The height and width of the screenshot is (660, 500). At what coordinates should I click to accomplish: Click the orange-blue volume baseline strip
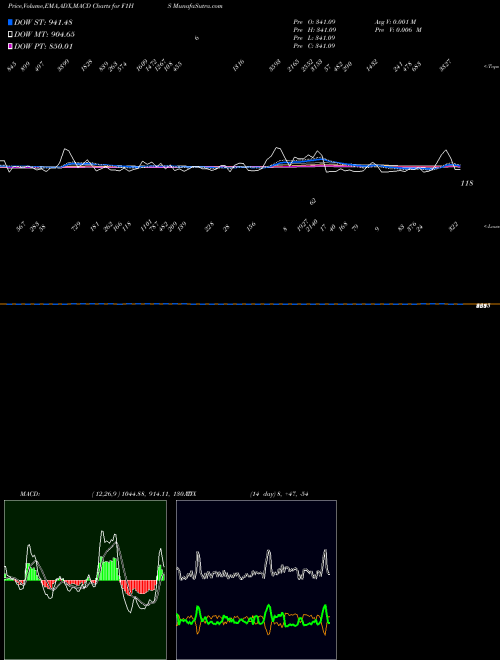click(250, 304)
